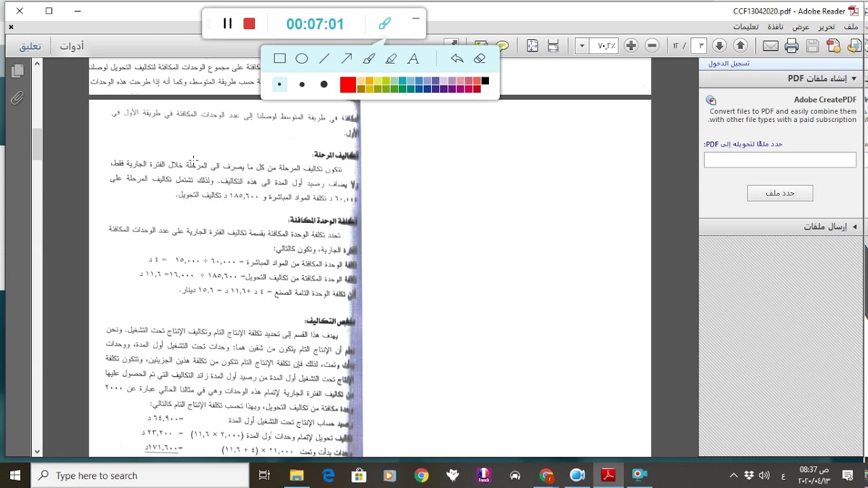Open Microsoft Store from the taskbar

coord(359,475)
